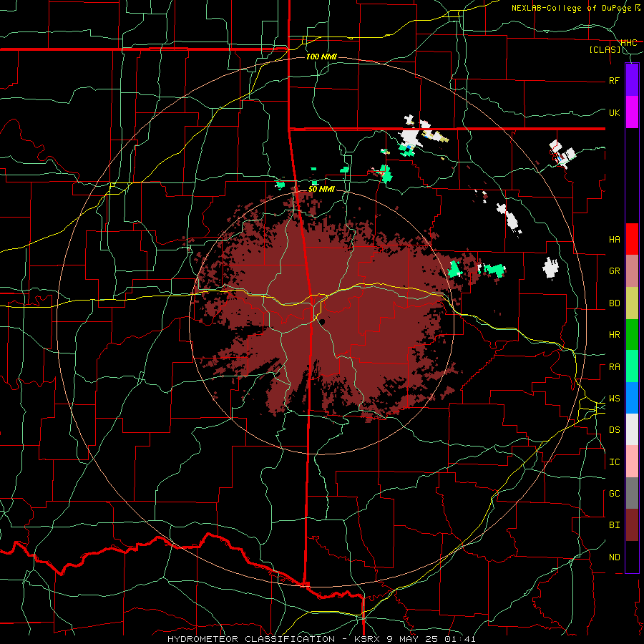Click the ND no-data black swatch

(632, 557)
